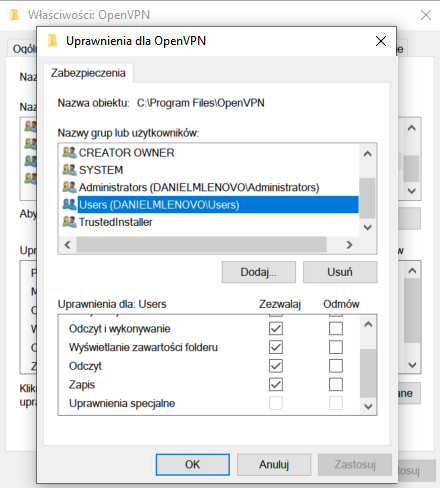The height and width of the screenshot is (488, 440).
Task: Click the Users group icon in the highlighted row
Action: pos(70,204)
